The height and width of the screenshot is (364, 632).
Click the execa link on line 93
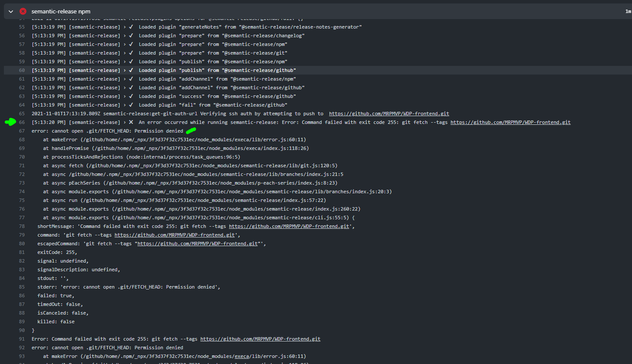241,356
